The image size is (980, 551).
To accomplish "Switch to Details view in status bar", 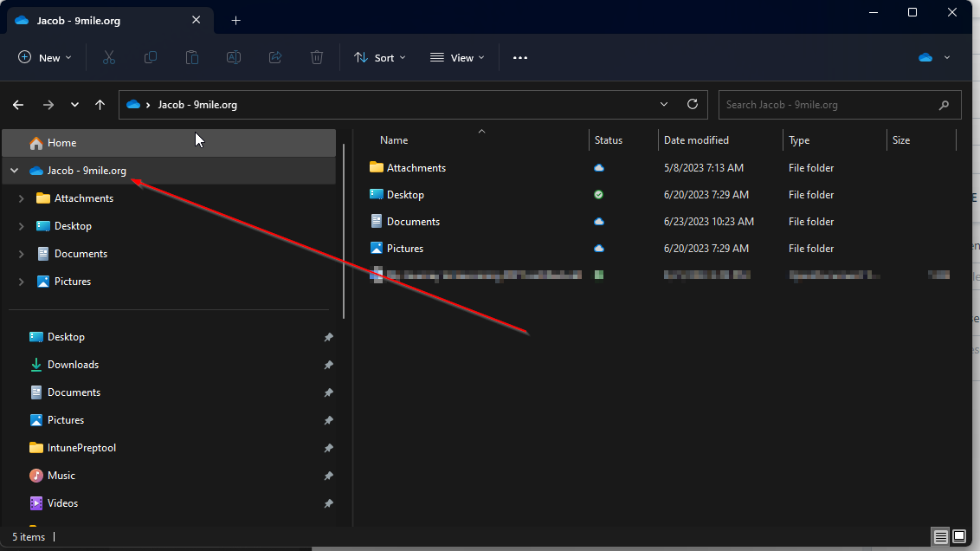I will coord(941,536).
